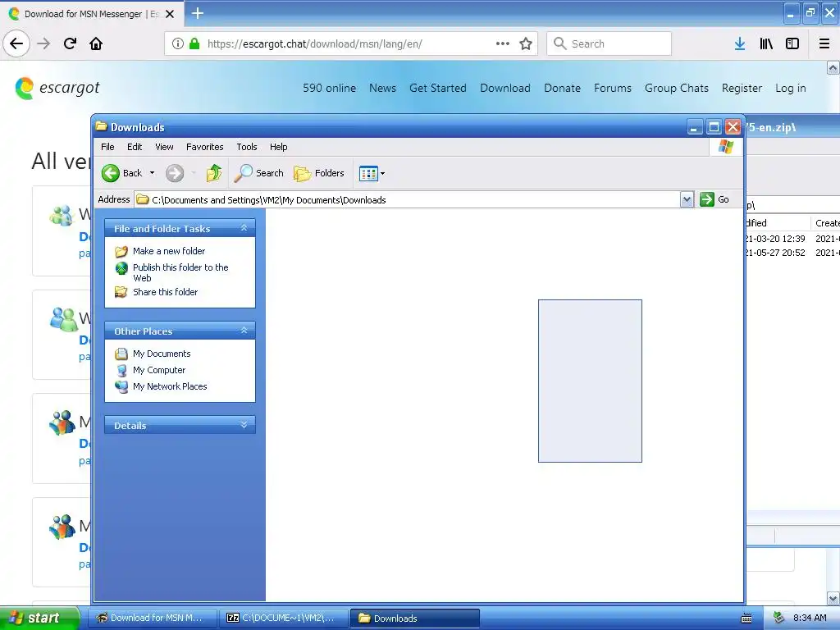Click the Address bar path field

[x=407, y=200]
